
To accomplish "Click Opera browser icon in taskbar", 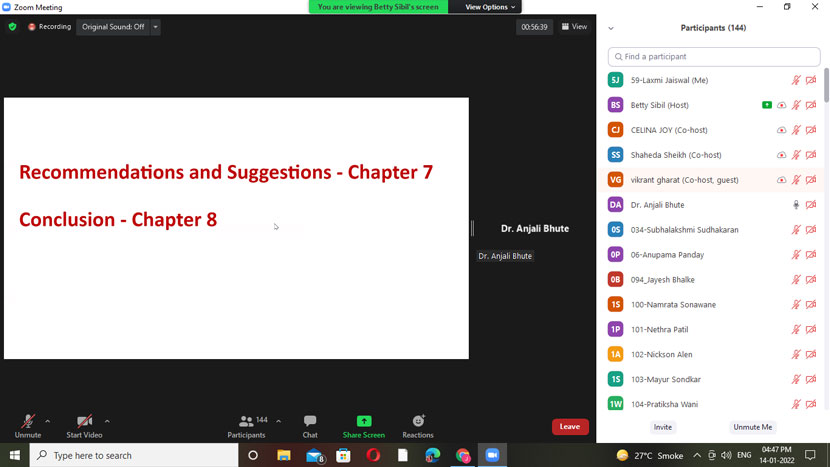I will (x=373, y=455).
